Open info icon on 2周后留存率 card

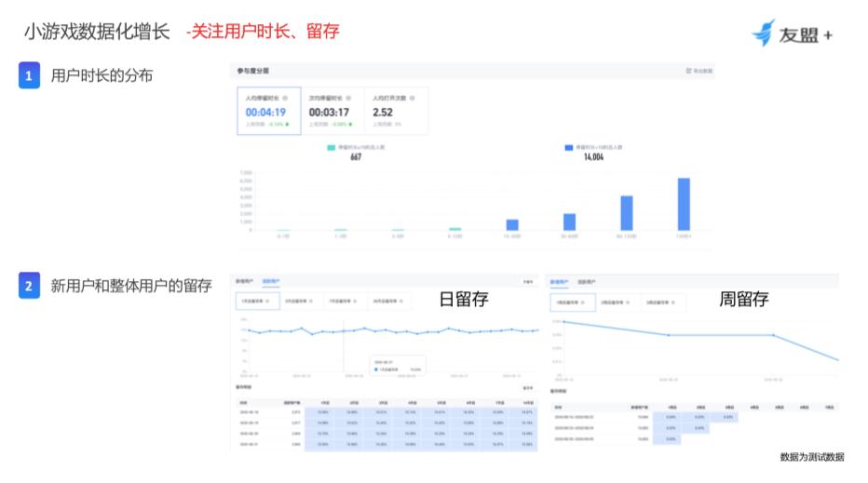(628, 302)
